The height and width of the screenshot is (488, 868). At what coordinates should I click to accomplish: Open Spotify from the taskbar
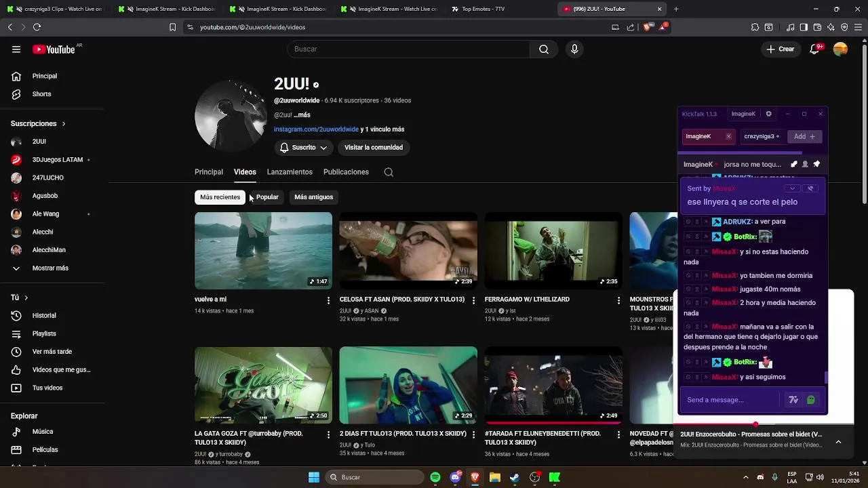click(x=435, y=477)
